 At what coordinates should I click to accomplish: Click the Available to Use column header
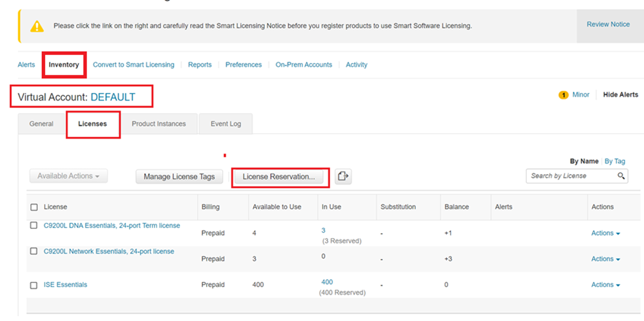pos(277,207)
